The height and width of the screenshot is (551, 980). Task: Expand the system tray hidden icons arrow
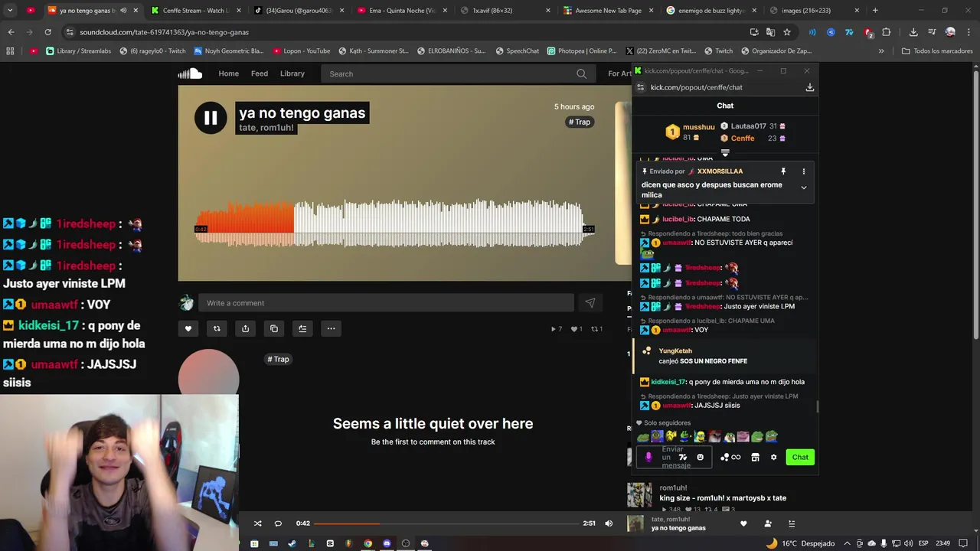pyautogui.click(x=847, y=543)
